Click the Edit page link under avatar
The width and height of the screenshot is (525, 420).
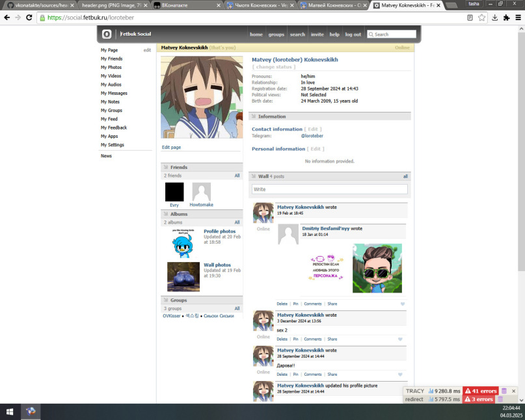pyautogui.click(x=171, y=147)
